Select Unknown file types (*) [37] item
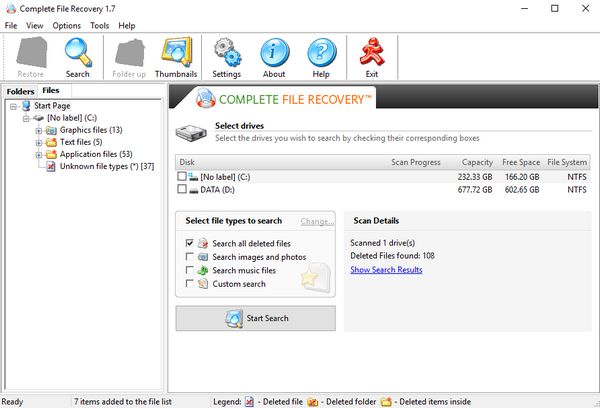 tap(107, 166)
